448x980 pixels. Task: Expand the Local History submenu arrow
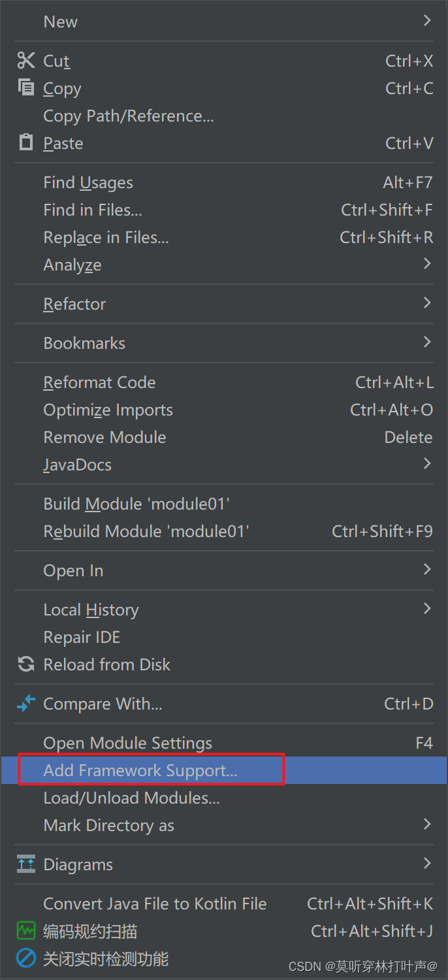[x=427, y=609]
